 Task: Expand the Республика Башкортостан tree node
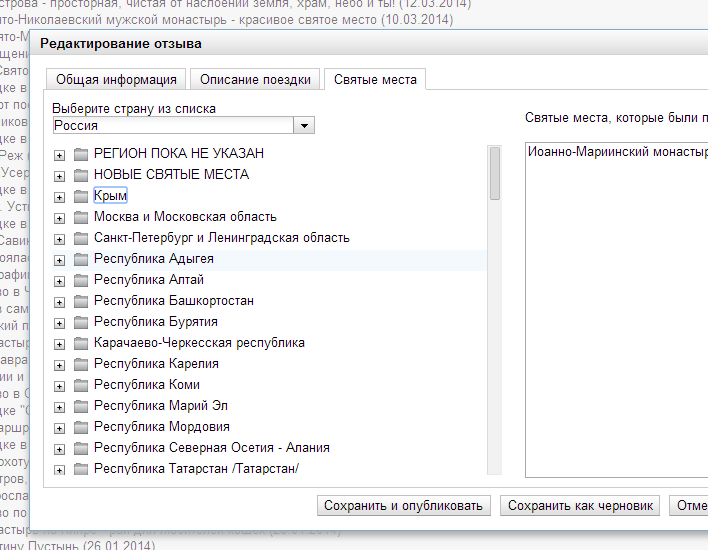coord(60,302)
